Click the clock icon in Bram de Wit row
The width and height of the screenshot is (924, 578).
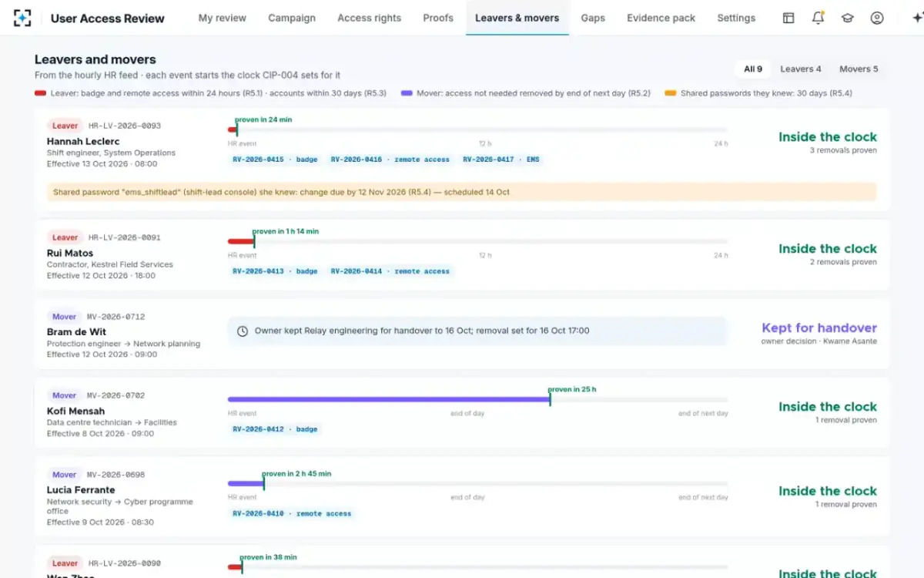(x=243, y=331)
